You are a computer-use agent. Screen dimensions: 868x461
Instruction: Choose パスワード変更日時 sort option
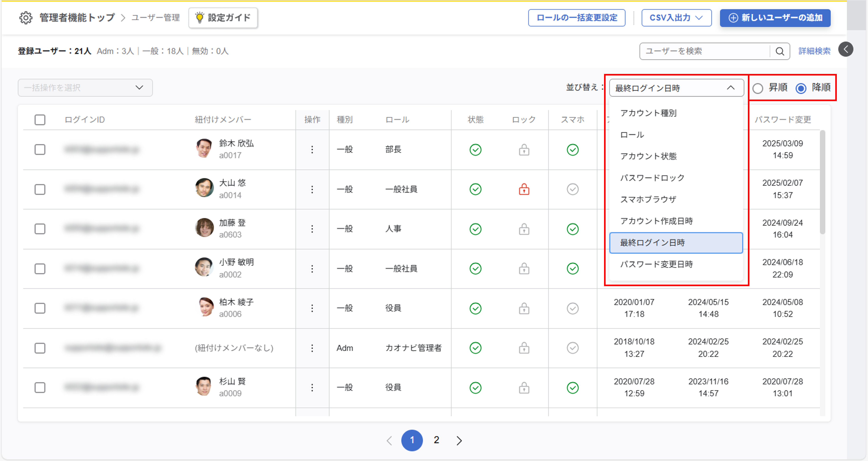coord(676,264)
